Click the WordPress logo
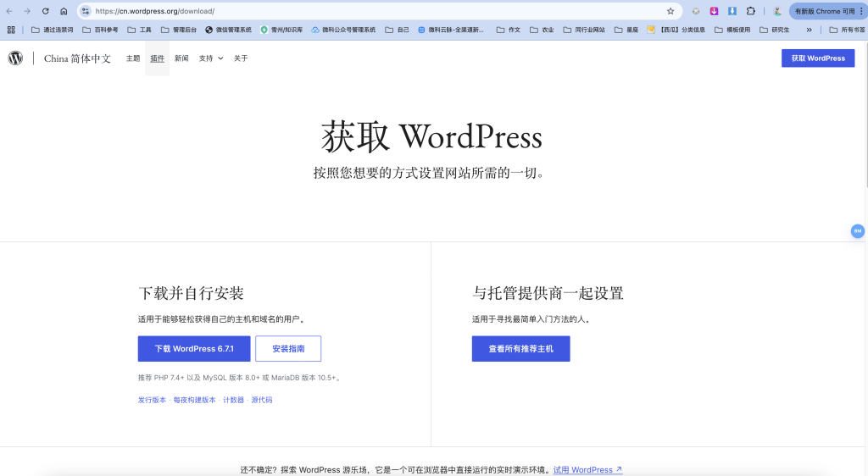 click(15, 58)
